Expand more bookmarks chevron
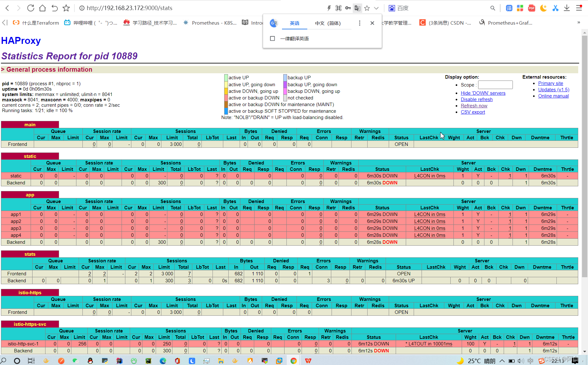 [579, 22]
